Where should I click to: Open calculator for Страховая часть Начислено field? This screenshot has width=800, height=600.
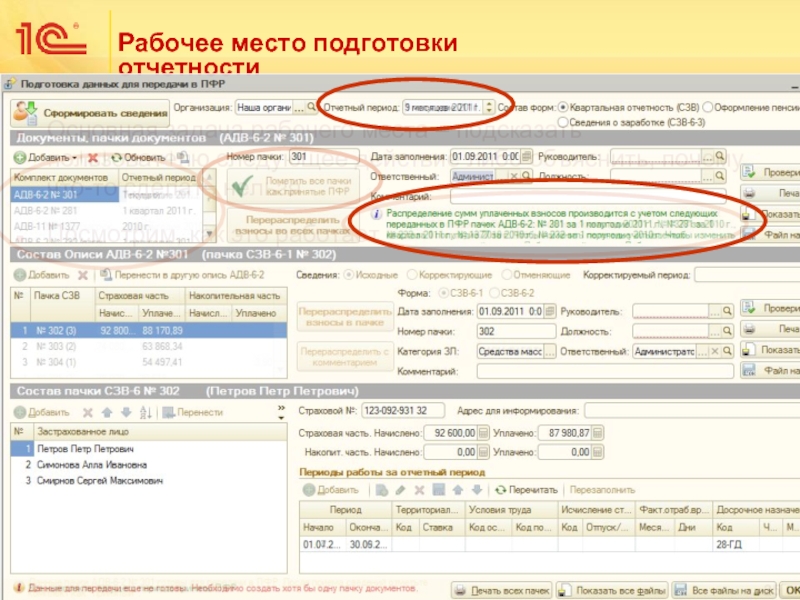coord(485,433)
